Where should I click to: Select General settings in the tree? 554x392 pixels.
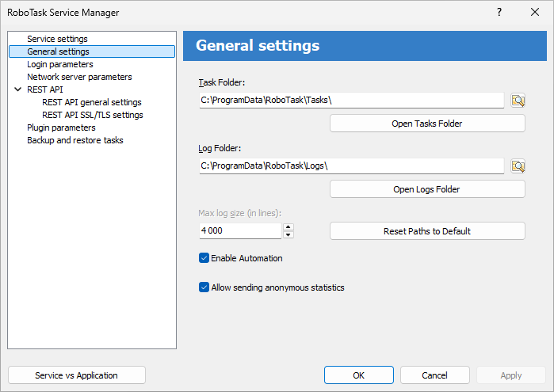[92, 51]
